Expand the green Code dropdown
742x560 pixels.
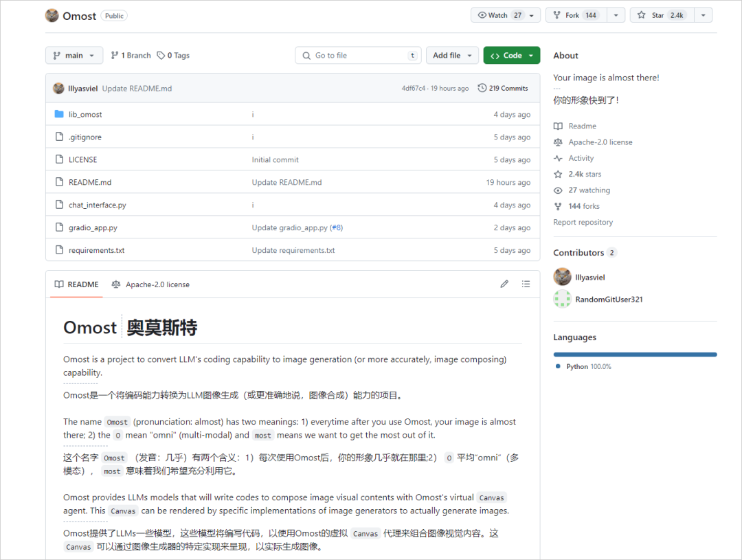511,55
